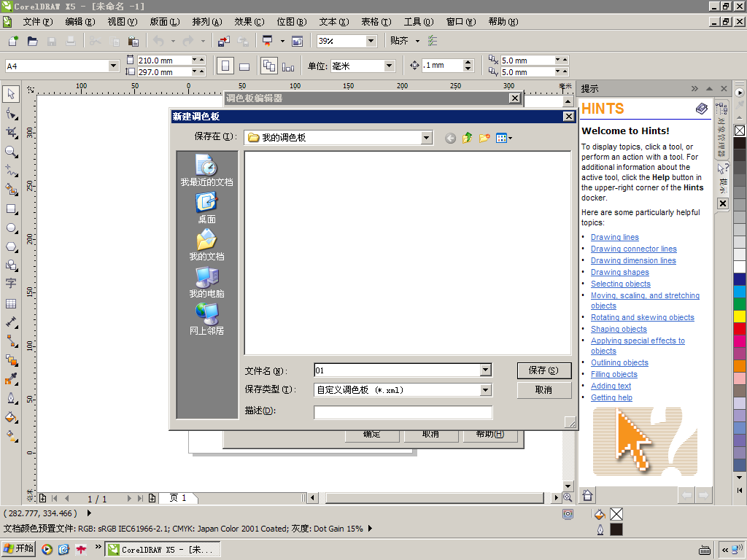
Task: Select the Ellipse tool
Action: 10,228
